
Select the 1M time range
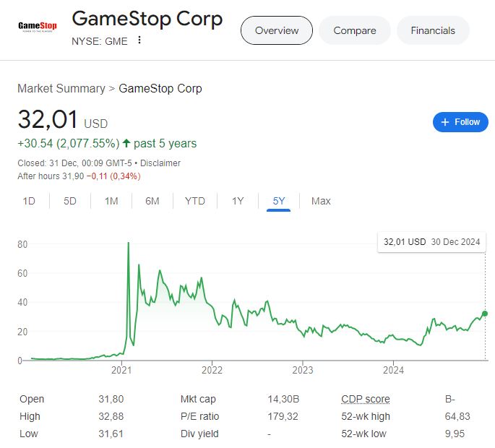pyautogui.click(x=111, y=201)
